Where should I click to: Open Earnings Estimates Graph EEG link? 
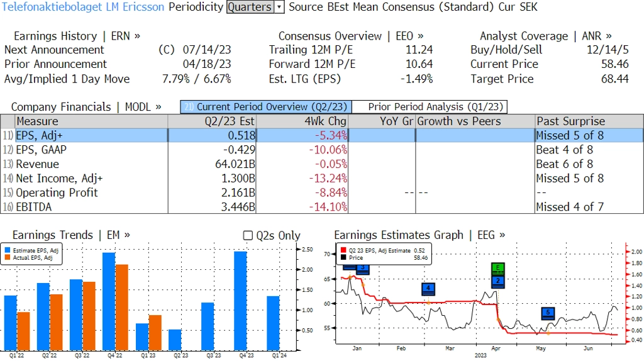[x=419, y=235]
